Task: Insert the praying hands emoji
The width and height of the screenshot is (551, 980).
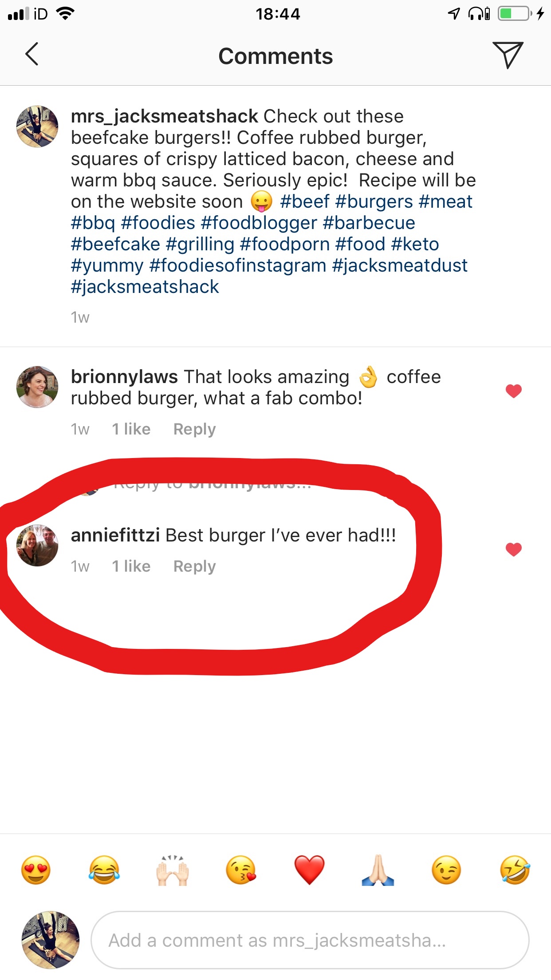Action: (378, 870)
